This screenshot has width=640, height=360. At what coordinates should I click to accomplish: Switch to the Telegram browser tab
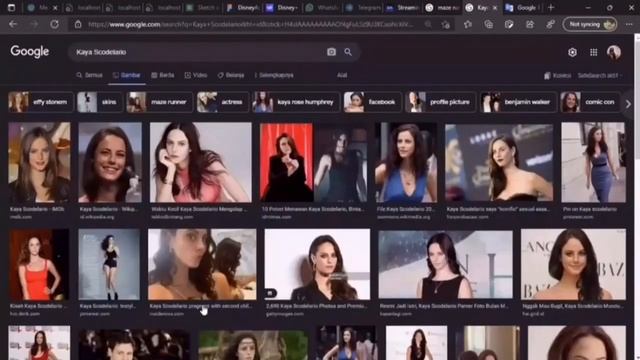point(362,7)
